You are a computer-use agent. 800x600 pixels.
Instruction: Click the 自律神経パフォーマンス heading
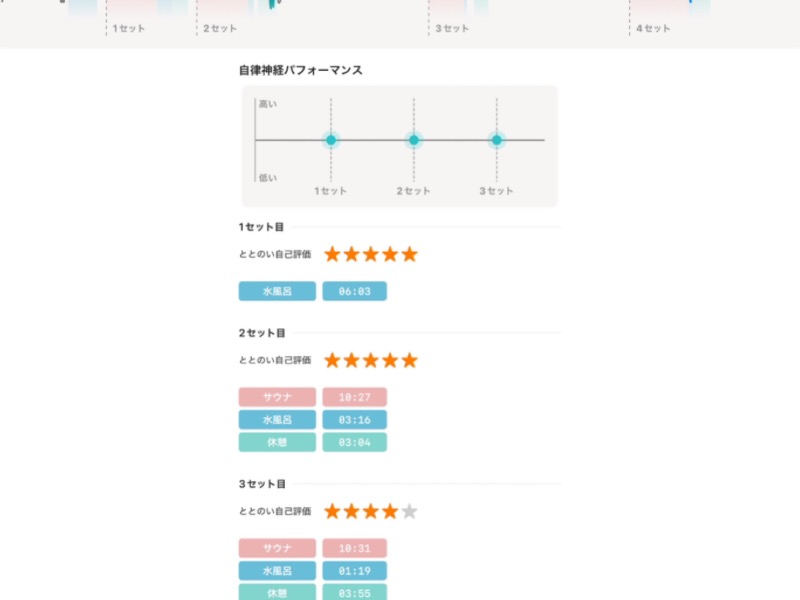tap(300, 70)
